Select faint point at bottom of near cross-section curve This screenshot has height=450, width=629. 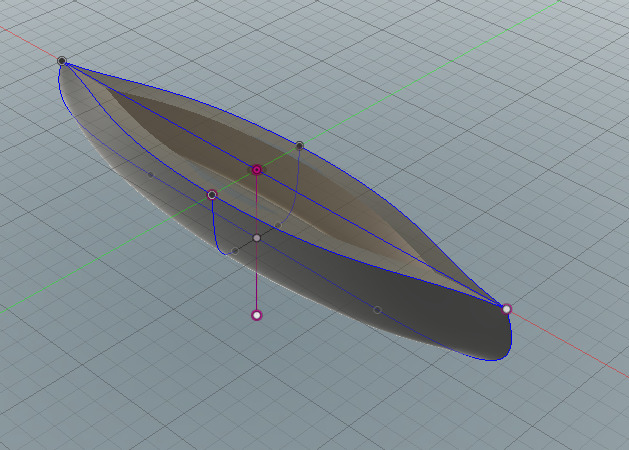tap(235, 251)
